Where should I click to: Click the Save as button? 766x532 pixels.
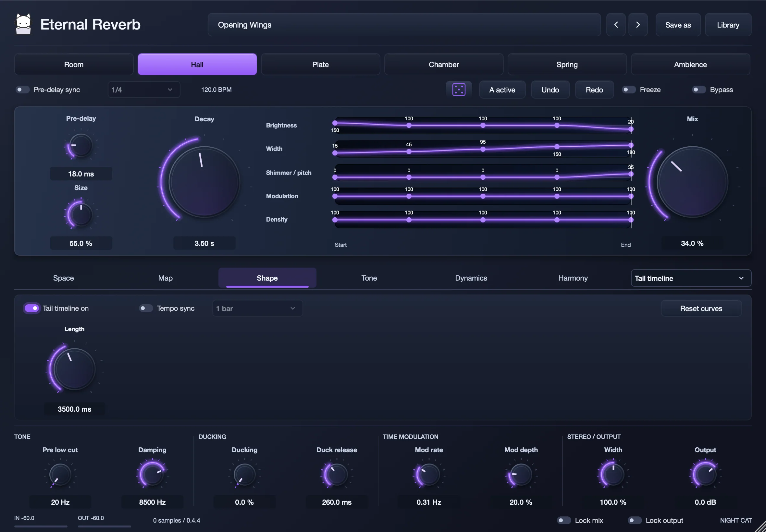(x=678, y=25)
